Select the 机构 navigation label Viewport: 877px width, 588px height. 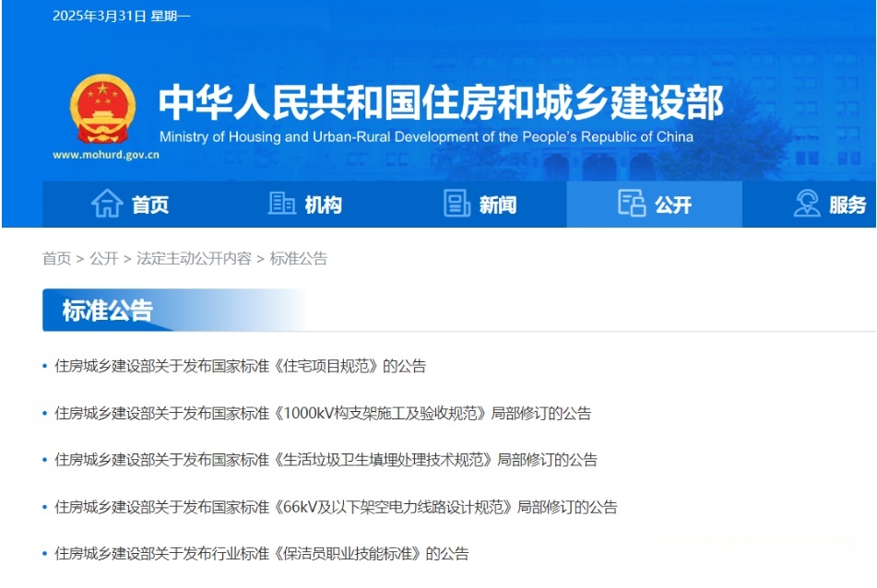point(324,205)
